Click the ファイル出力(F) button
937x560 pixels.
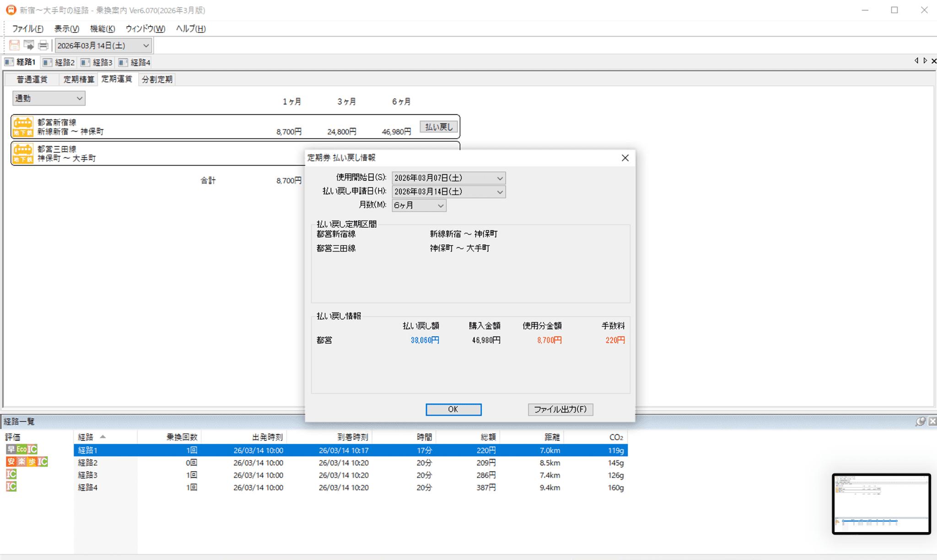[x=560, y=409]
